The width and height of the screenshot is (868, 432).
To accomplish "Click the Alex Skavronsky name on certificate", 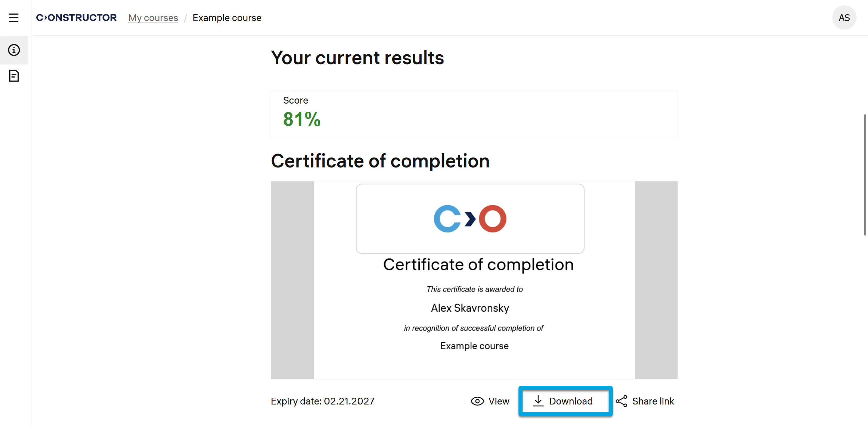I will (470, 308).
